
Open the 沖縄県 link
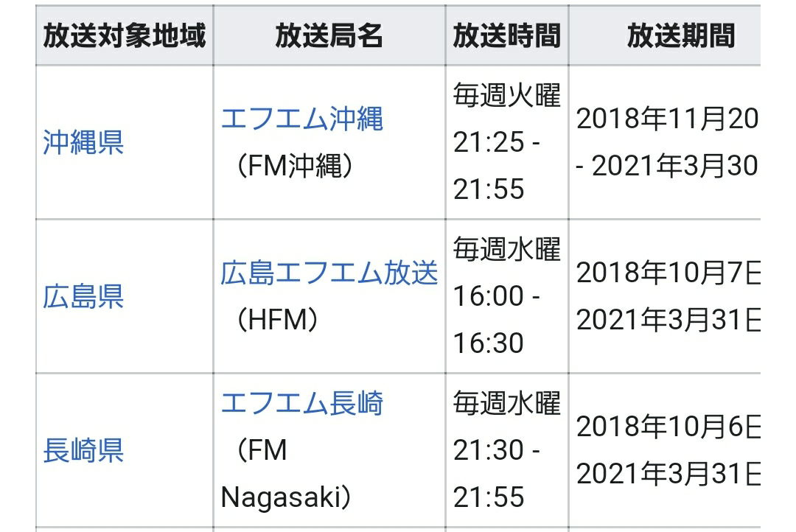[83, 142]
